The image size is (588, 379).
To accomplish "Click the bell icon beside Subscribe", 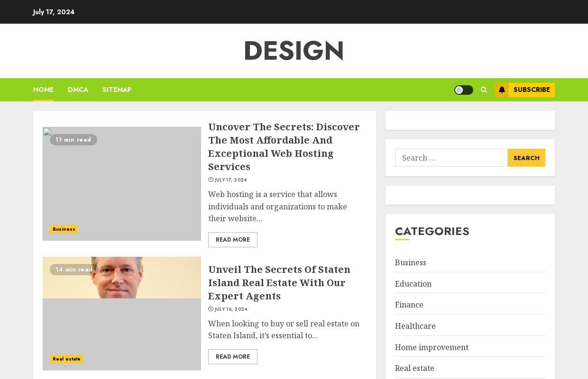I will click(x=502, y=90).
